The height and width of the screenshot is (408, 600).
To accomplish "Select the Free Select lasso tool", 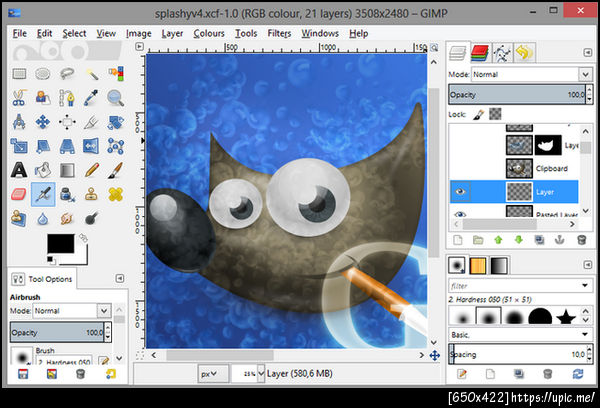I will pos(67,73).
